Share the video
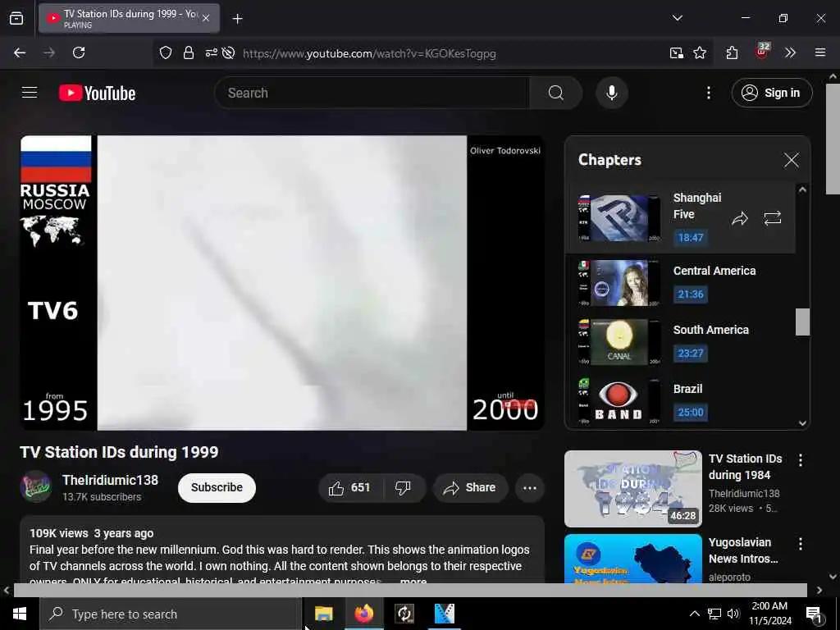The height and width of the screenshot is (630, 840). pos(470,487)
